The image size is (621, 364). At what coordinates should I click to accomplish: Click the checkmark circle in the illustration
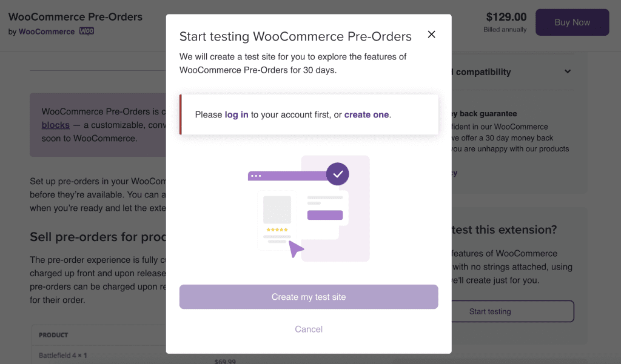(x=338, y=174)
